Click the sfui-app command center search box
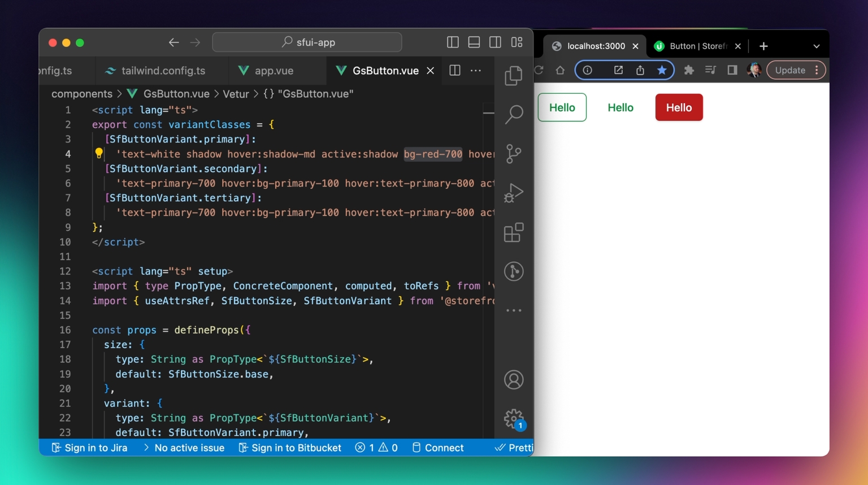 pyautogui.click(x=307, y=42)
